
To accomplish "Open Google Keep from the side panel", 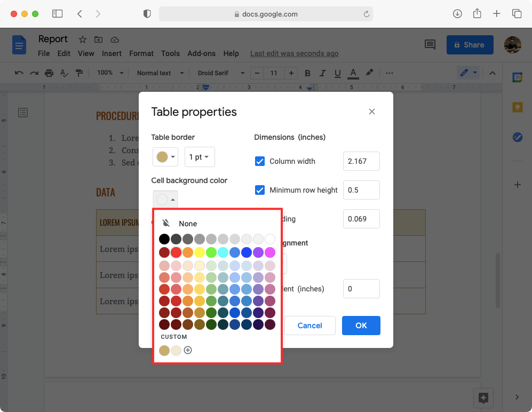I will click(517, 107).
